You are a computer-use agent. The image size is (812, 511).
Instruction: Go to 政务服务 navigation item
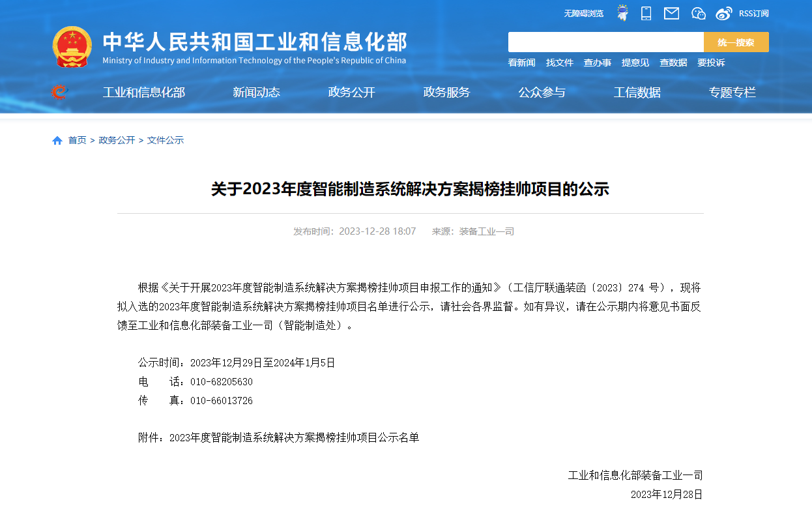[x=446, y=93]
